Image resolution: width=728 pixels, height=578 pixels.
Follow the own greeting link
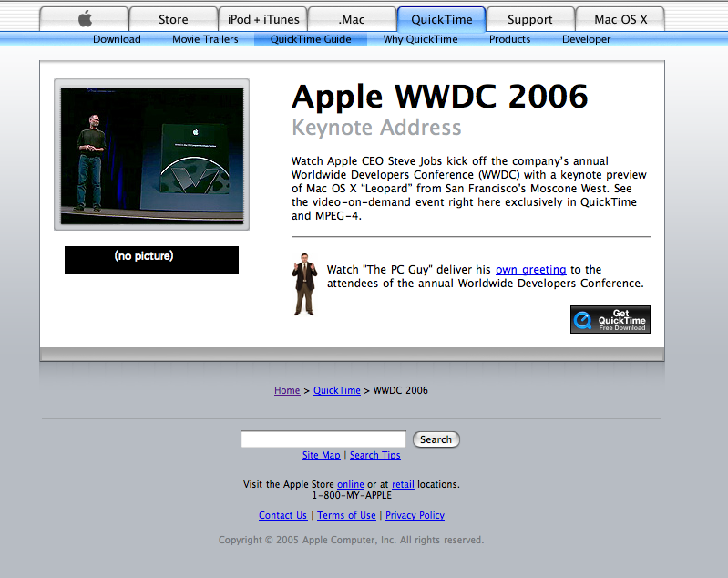(x=530, y=270)
